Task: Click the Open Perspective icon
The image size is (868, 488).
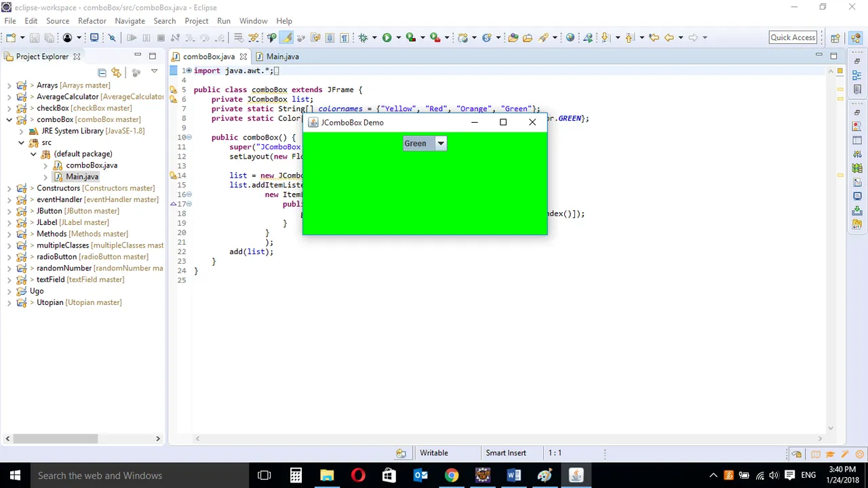Action: click(x=835, y=38)
